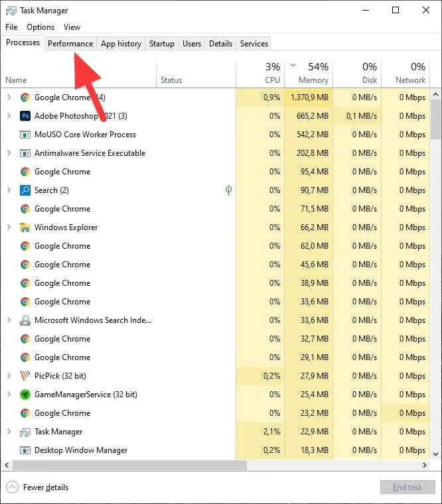
Task: Click the Chrome icon on the 29,1 MB row
Action: tap(25, 357)
